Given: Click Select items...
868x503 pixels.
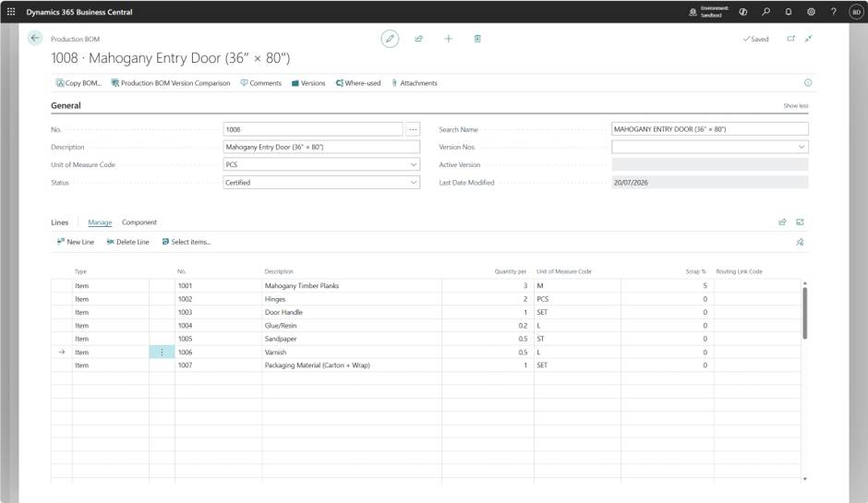Looking at the screenshot, I should (186, 243).
